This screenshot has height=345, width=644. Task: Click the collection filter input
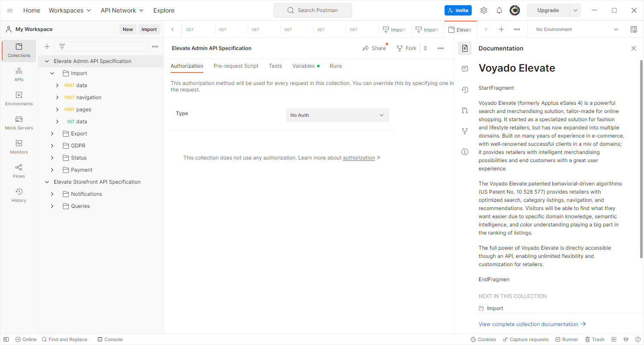pyautogui.click(x=101, y=47)
